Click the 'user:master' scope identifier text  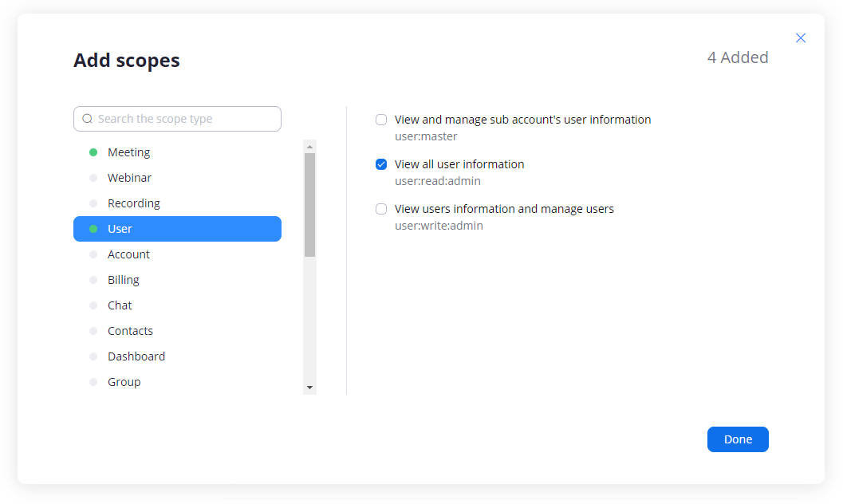426,136
